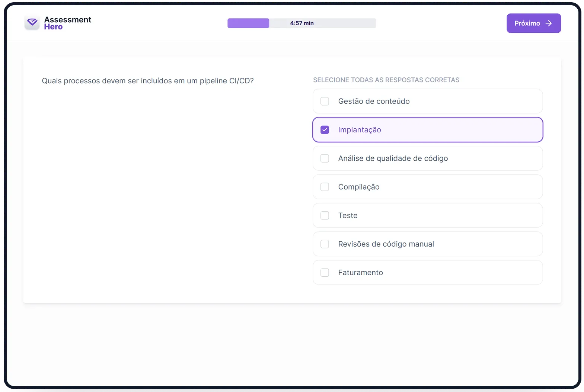Click the Próximo button

click(533, 23)
